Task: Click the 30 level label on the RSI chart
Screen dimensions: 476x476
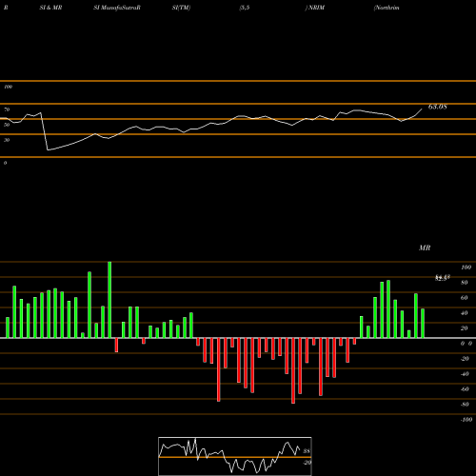Action: point(7,140)
